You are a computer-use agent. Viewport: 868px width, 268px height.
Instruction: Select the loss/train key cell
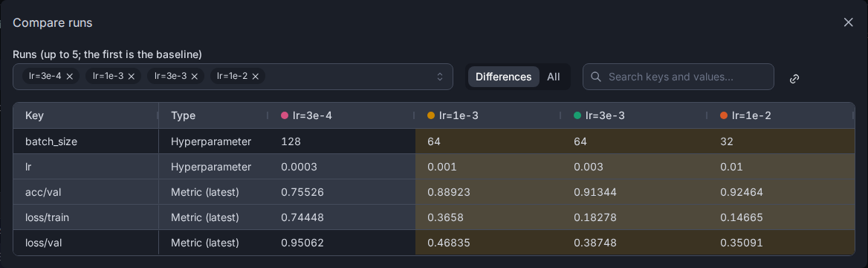tap(85, 217)
